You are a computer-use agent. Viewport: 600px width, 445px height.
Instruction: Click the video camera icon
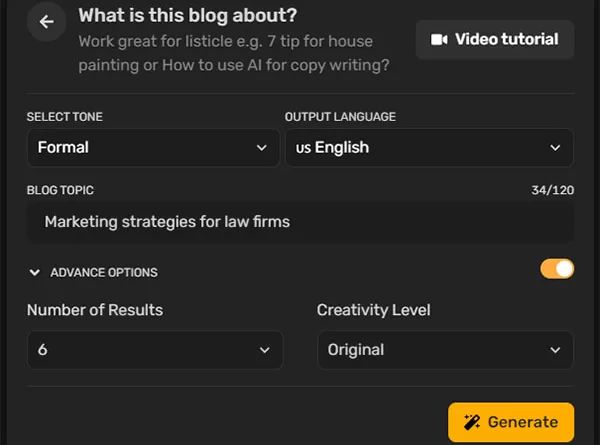(439, 39)
